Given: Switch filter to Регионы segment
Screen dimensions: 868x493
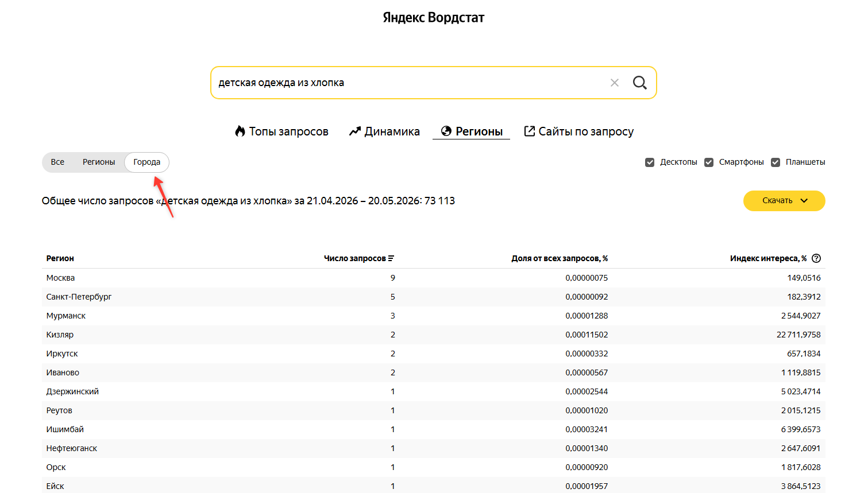Looking at the screenshot, I should 99,162.
